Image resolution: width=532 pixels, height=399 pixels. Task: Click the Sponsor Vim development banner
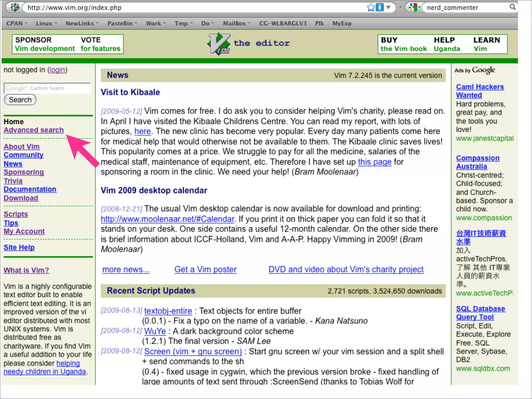[x=45, y=44]
